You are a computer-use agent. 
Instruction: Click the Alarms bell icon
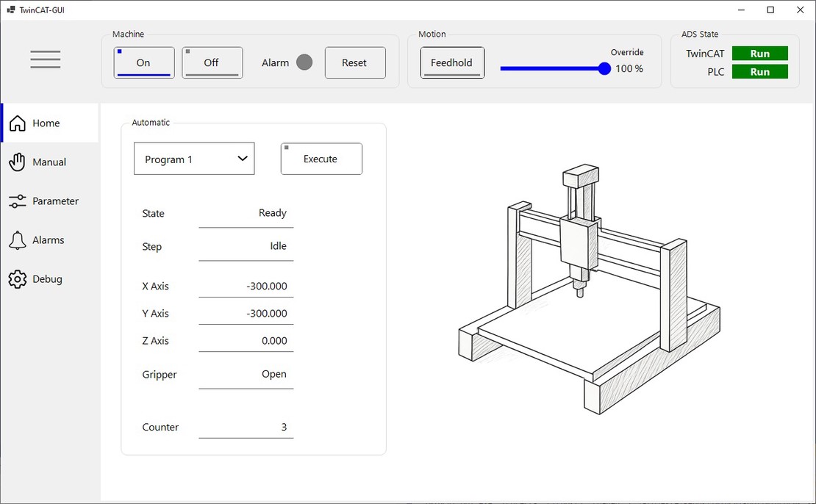pyautogui.click(x=17, y=240)
